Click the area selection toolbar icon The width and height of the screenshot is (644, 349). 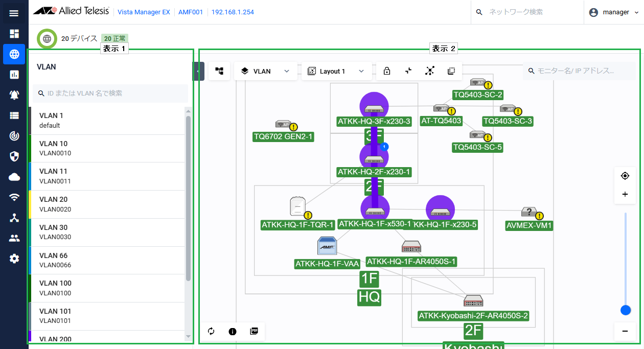click(451, 71)
